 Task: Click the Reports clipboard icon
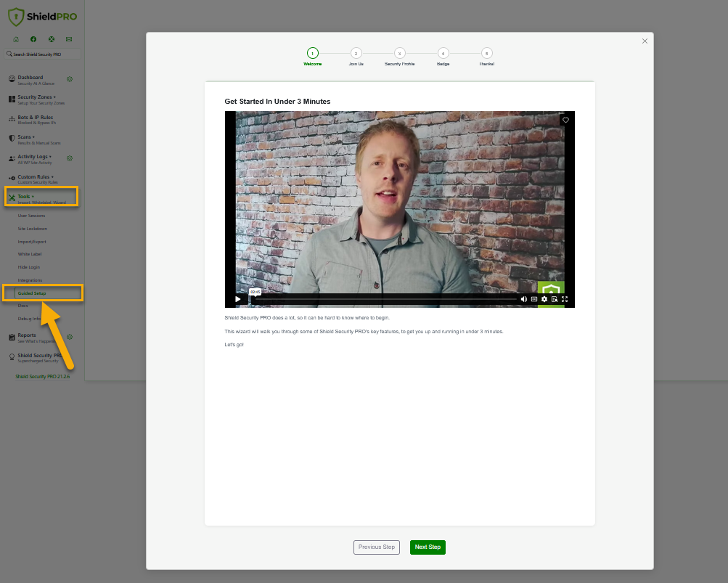(x=12, y=338)
